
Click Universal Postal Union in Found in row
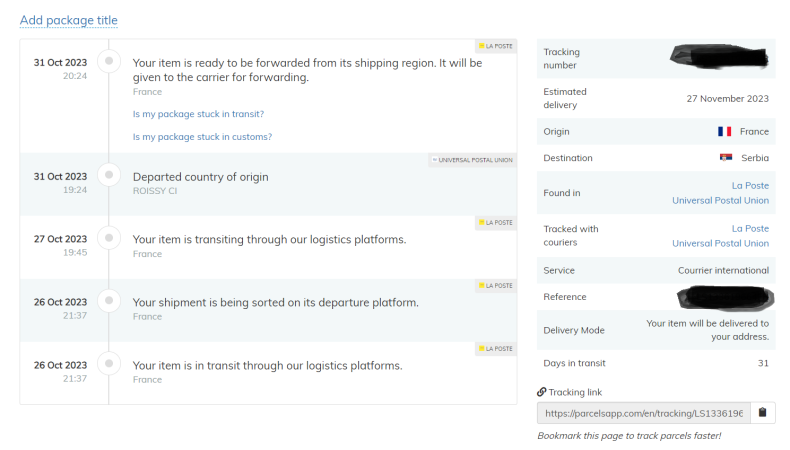coord(720,200)
